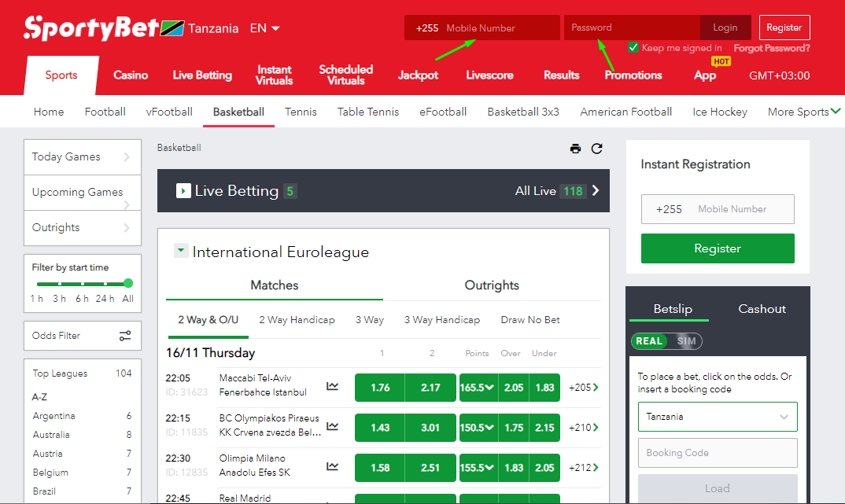Viewport: 845px width, 504px height.
Task: Open the Odds Filter settings icon
Action: pos(125,336)
